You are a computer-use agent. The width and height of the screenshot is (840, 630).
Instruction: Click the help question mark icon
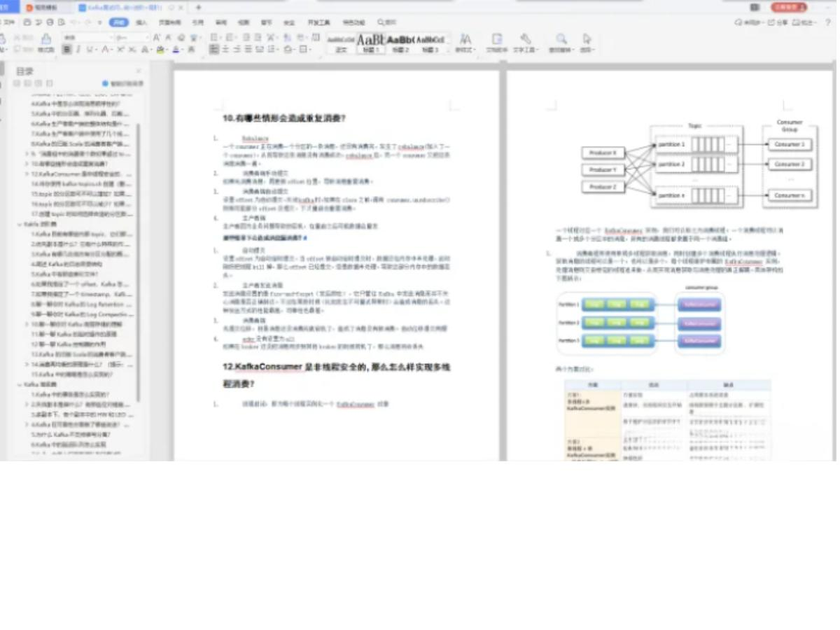(827, 22)
